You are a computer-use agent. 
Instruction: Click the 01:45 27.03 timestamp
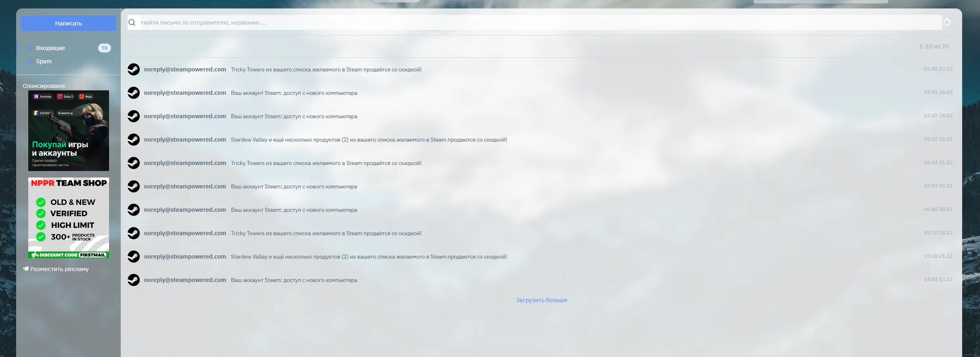[938, 69]
